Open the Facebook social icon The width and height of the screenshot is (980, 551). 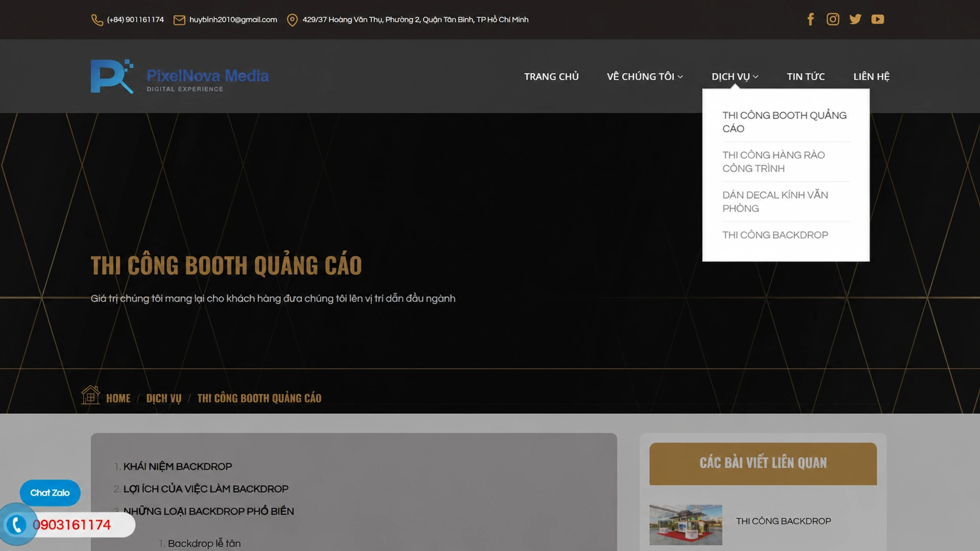[x=811, y=19]
